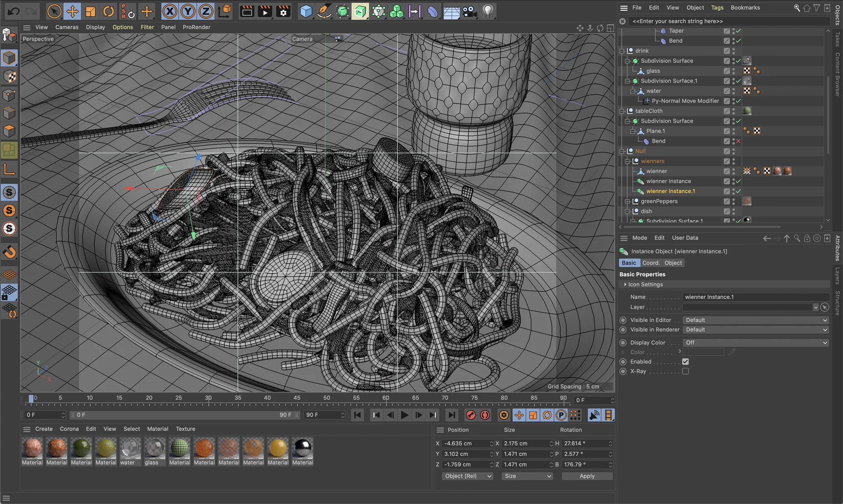Switch to the Coord. tab
843x504 pixels.
tap(651, 263)
